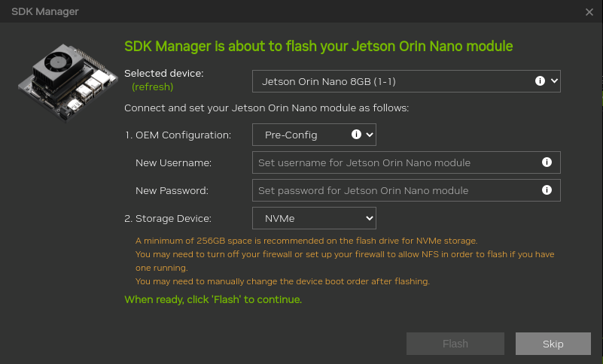Focus the New Username input field

pos(406,162)
